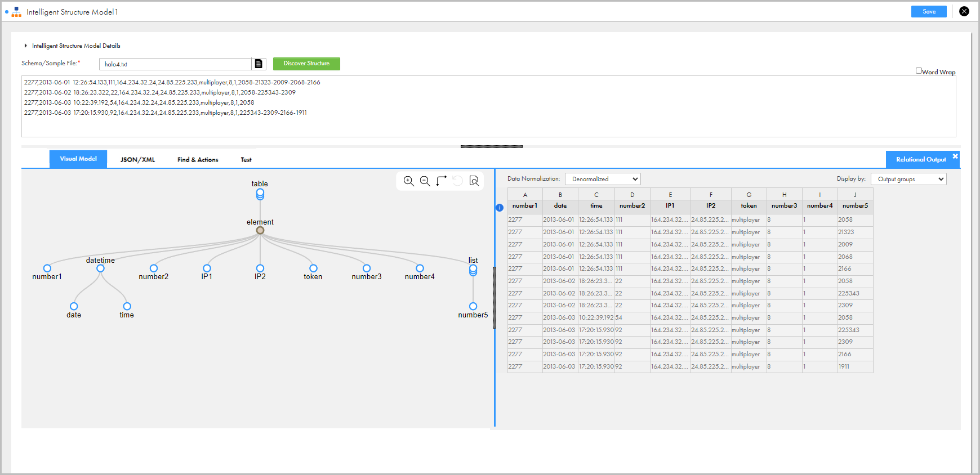Screen dimensions: 980x475
Task: Click the sample data text area
Action: [488, 106]
